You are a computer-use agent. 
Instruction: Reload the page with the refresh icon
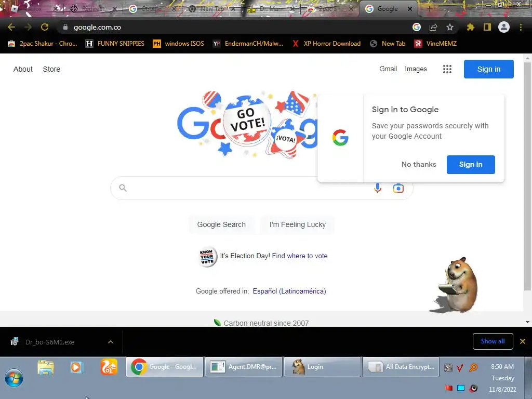tap(45, 27)
